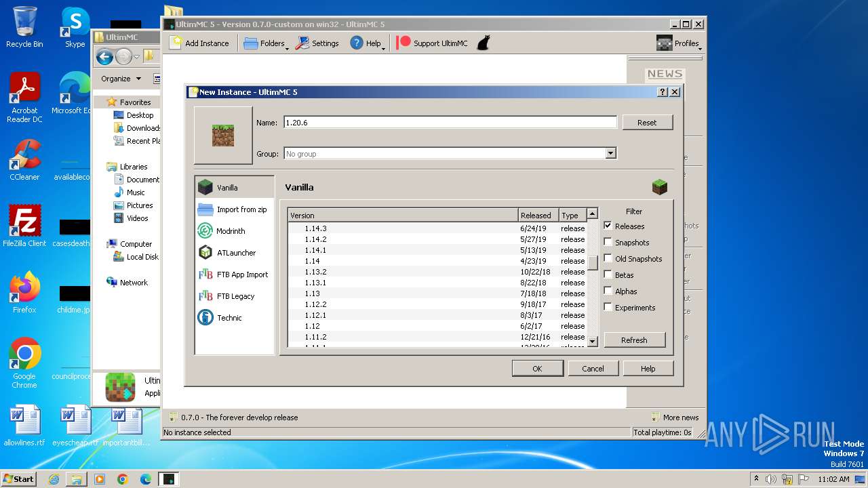Image resolution: width=868 pixels, height=488 pixels.
Task: Select the Technic page
Action: pos(235,318)
